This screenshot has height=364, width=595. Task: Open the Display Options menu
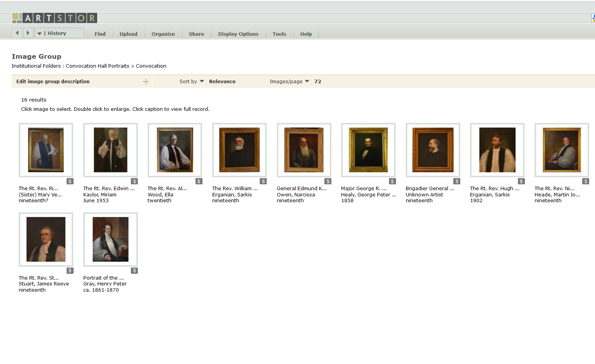point(238,34)
